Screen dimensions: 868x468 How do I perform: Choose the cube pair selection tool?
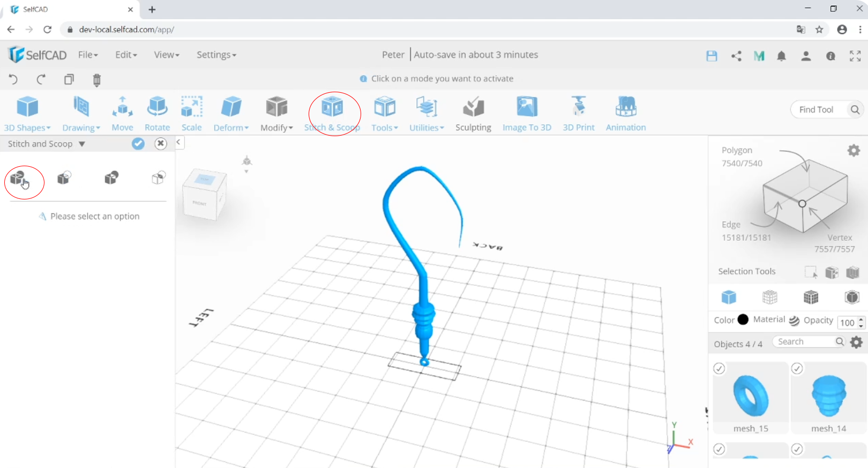tap(832, 272)
